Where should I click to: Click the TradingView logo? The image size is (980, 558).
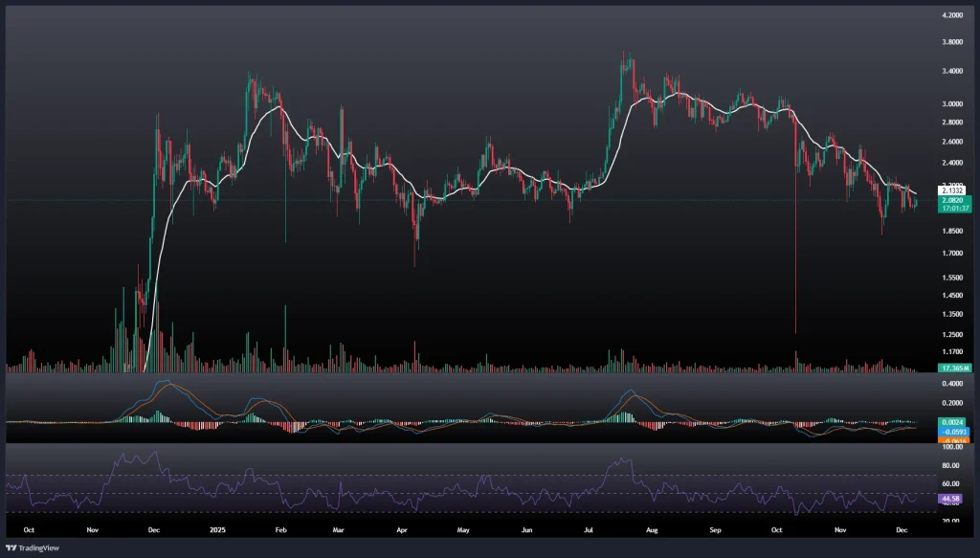tap(28, 547)
